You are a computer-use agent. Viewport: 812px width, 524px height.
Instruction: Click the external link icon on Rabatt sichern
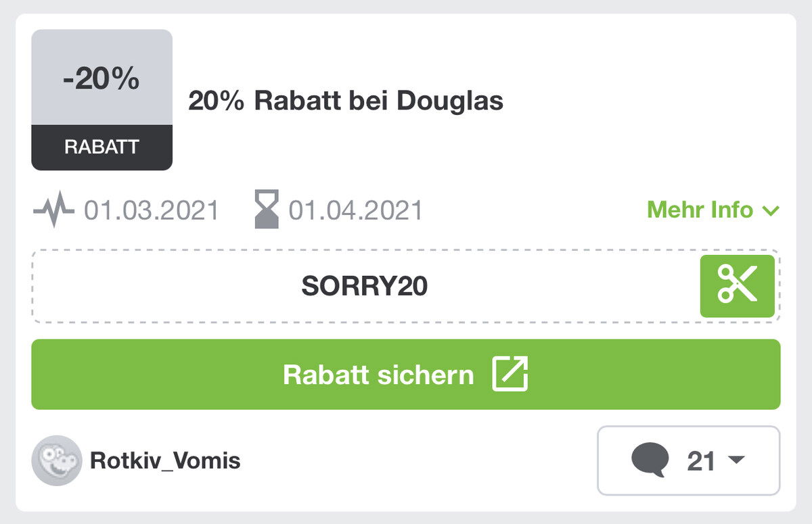point(510,375)
